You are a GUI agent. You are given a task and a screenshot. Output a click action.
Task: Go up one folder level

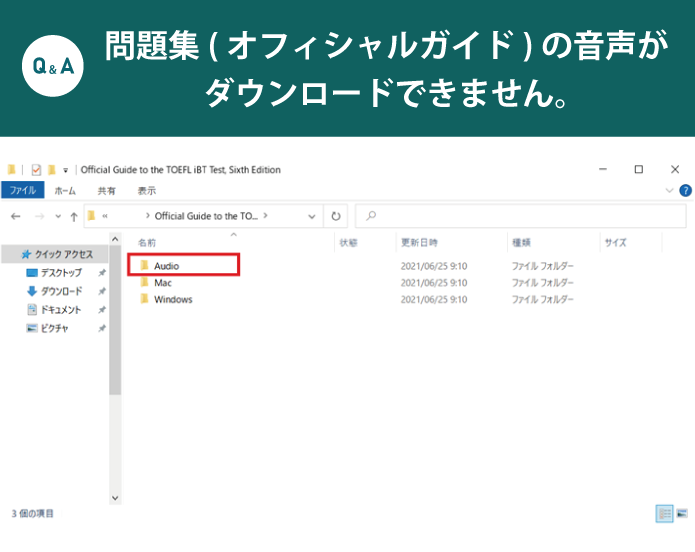(x=74, y=217)
